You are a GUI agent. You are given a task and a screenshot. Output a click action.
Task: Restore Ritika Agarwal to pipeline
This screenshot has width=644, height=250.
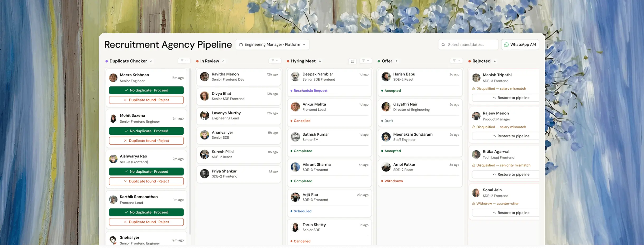(505, 174)
